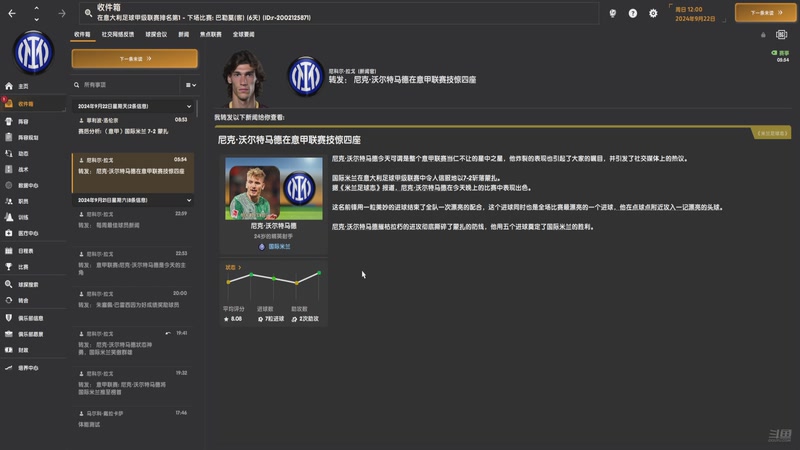Open the settings gear icon
Image resolution: width=800 pixels, height=450 pixels.
coord(653,13)
